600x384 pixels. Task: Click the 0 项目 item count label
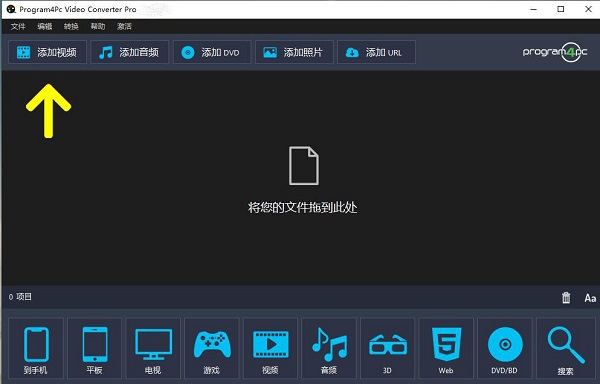[x=20, y=297]
